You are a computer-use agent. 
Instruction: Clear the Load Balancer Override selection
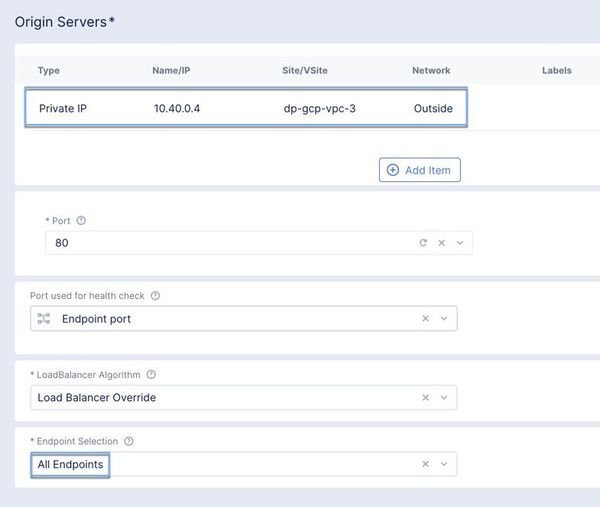click(x=425, y=398)
